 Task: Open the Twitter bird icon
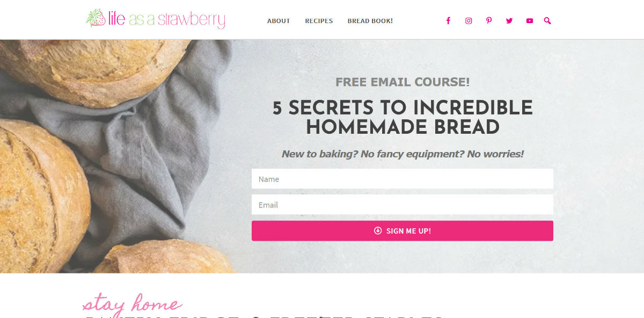point(509,21)
